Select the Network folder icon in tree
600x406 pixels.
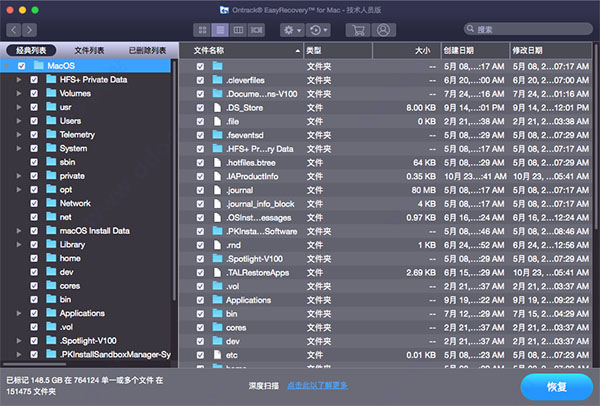pyautogui.click(x=51, y=203)
